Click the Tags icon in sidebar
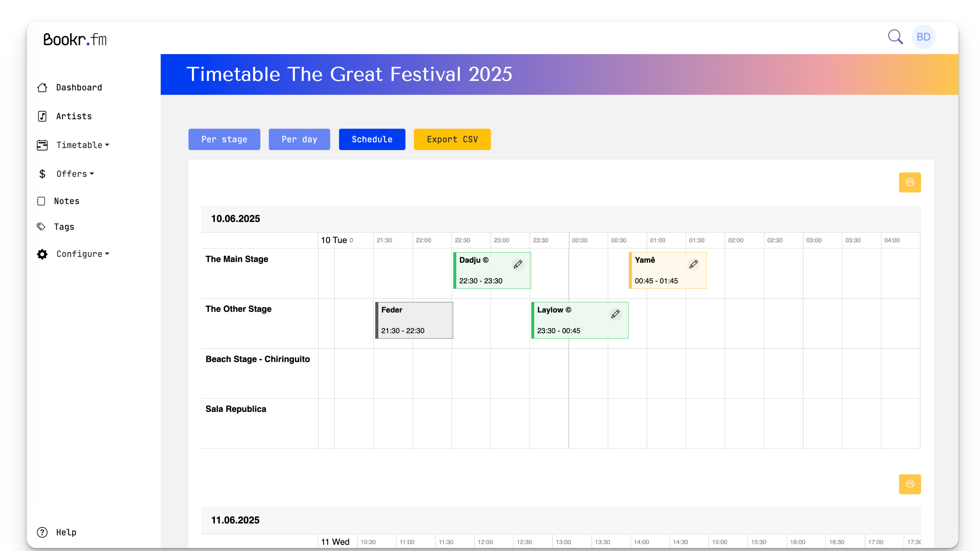Screen dimensions: 980x551 (x=41, y=227)
